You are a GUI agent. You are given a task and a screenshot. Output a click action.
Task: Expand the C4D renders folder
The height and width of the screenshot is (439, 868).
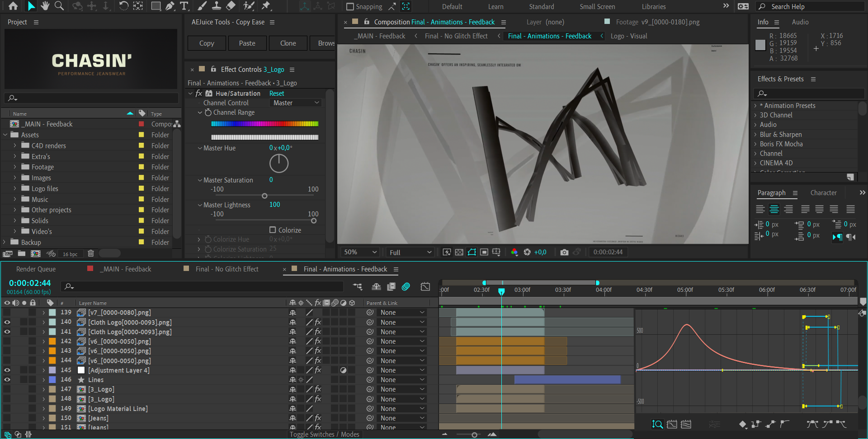point(15,145)
